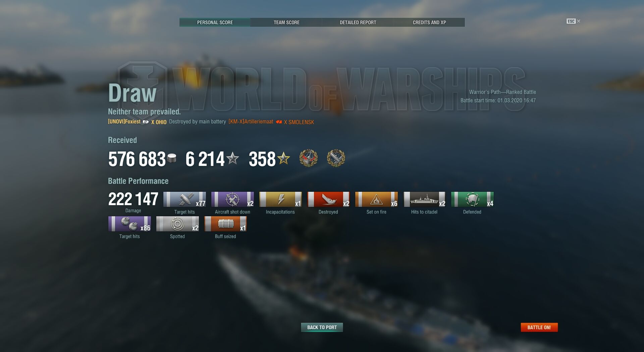Image resolution: width=644 pixels, height=352 pixels.
Task: Click the second achievement medal icon
Action: pyautogui.click(x=336, y=158)
